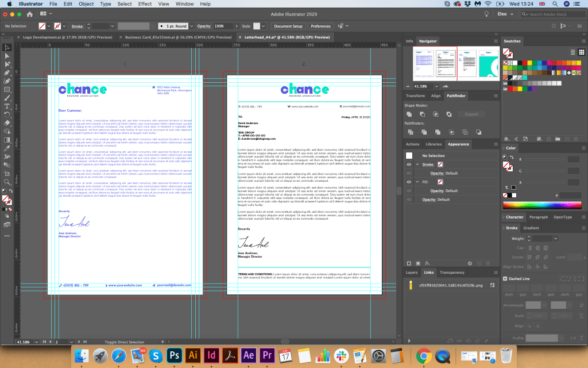
Task: Click the Add New Effect fx icon
Action: 428,263
